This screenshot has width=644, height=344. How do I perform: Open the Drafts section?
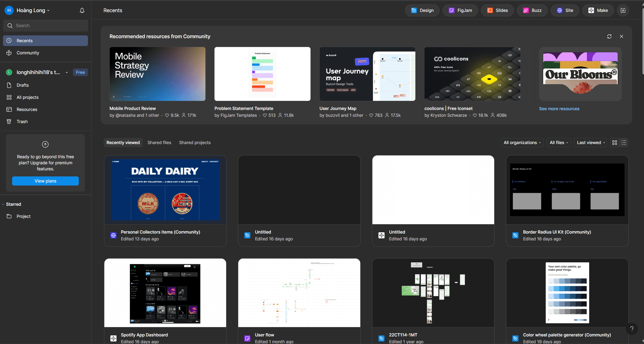(22, 85)
